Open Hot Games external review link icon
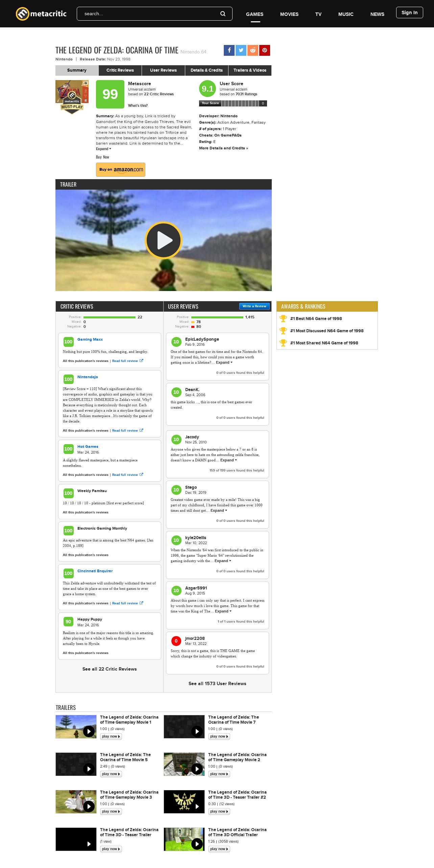Viewport: 434px width, 868px height. [x=141, y=475]
